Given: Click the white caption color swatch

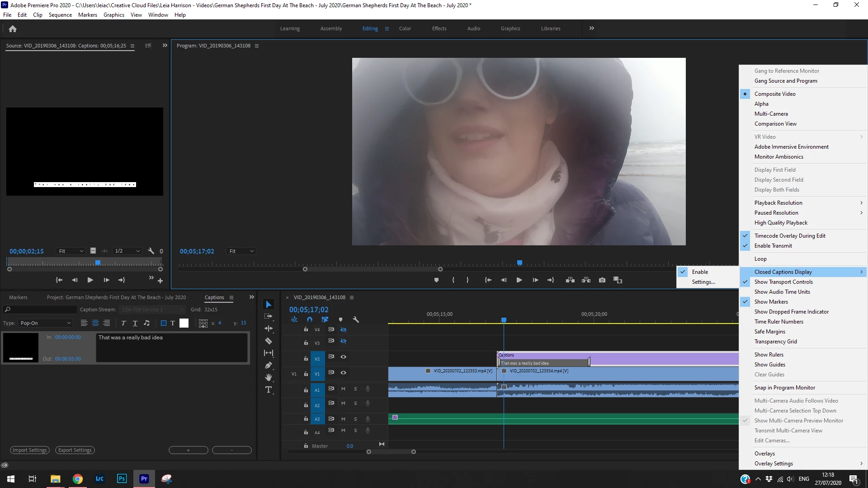Looking at the screenshot, I should point(184,323).
